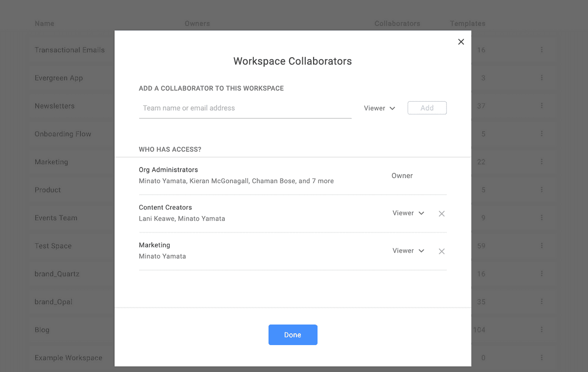Open the Product workspace
Screen dimensions: 588x372
pos(48,190)
